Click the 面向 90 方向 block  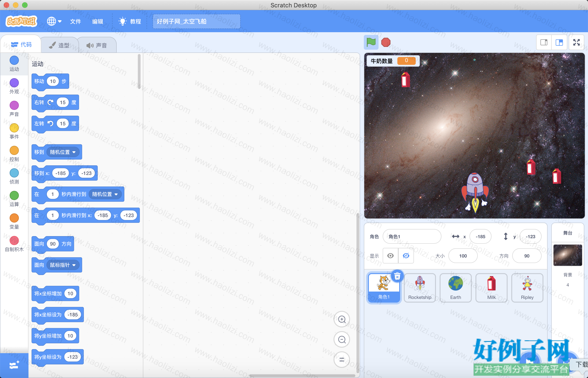[x=53, y=244]
